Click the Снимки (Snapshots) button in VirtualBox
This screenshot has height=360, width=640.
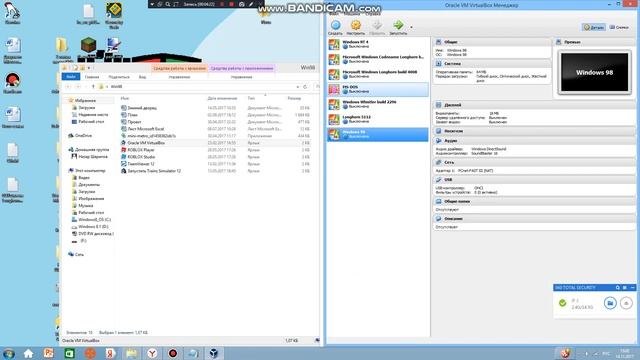point(619,27)
